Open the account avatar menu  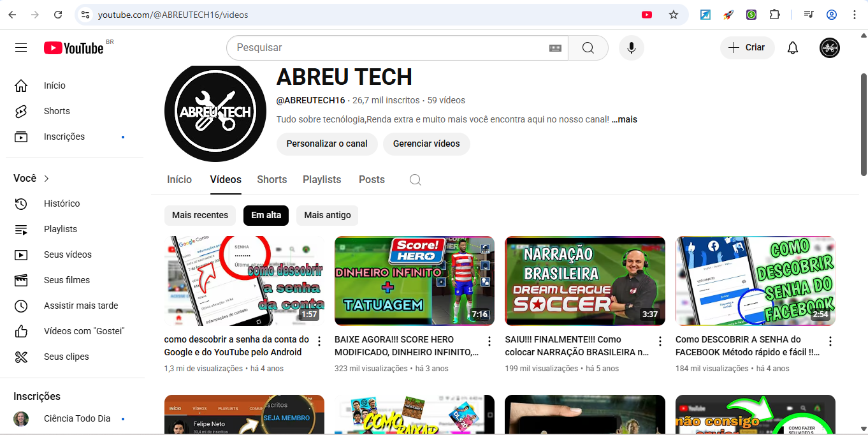(x=830, y=48)
